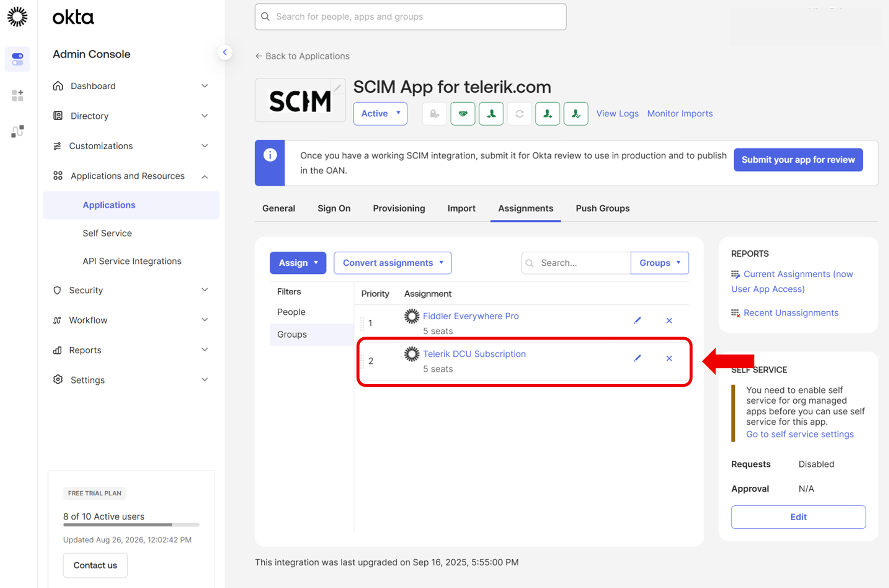The width and height of the screenshot is (889, 588).
Task: Expand the Workflow menu chevron
Action: click(204, 320)
